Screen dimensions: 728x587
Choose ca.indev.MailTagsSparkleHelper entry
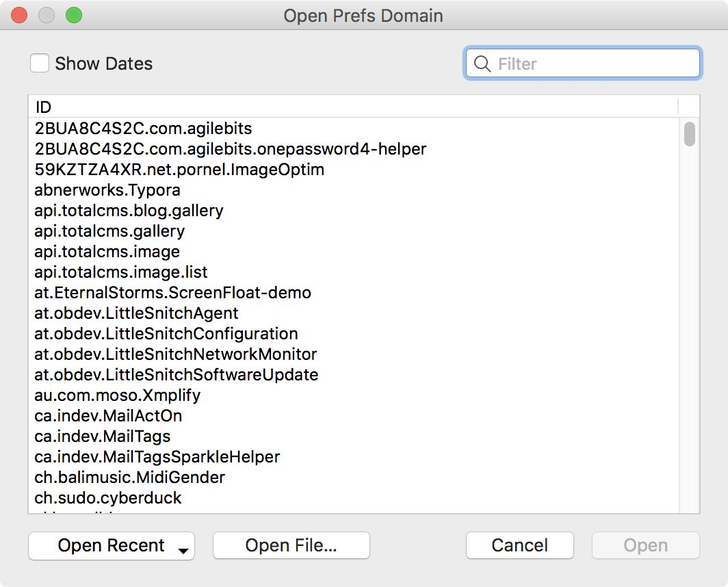[354, 456]
